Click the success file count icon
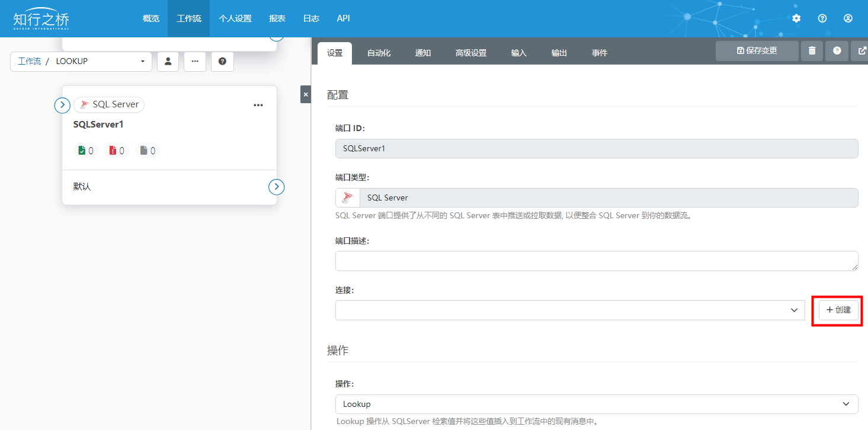This screenshot has width=868, height=430. (82, 151)
